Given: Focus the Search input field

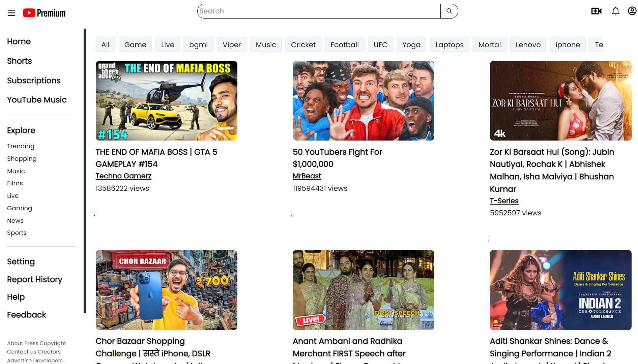Looking at the screenshot, I should (319, 11).
